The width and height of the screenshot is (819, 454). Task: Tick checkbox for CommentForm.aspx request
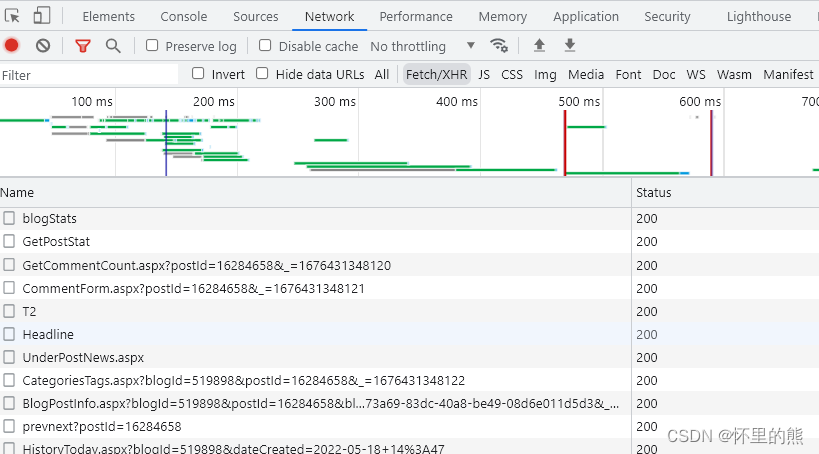click(9, 287)
